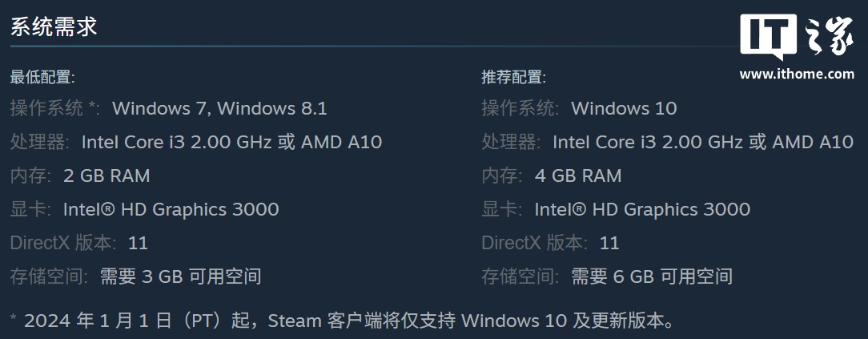Select the 系统需求 heading
The image size is (868, 339).
click(54, 26)
